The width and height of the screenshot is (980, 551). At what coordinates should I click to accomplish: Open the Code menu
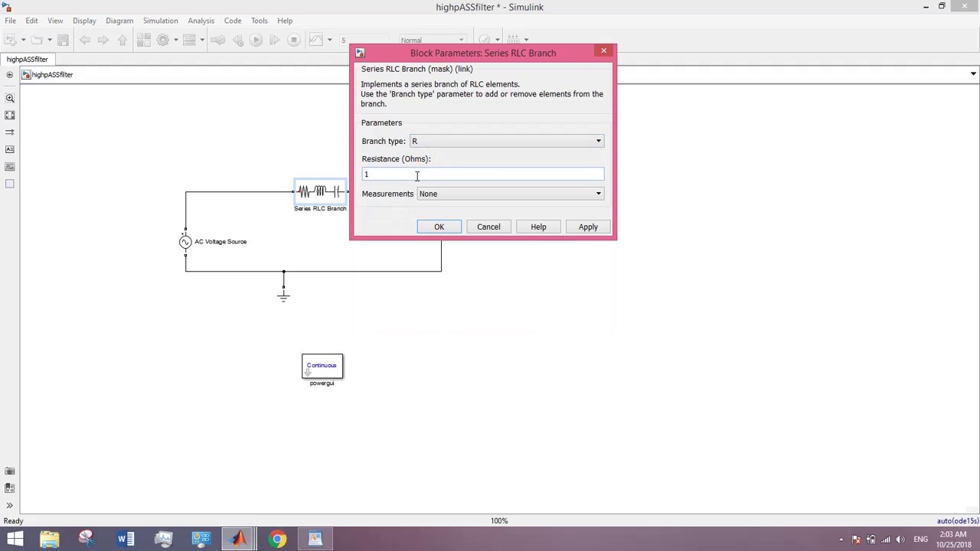point(233,21)
